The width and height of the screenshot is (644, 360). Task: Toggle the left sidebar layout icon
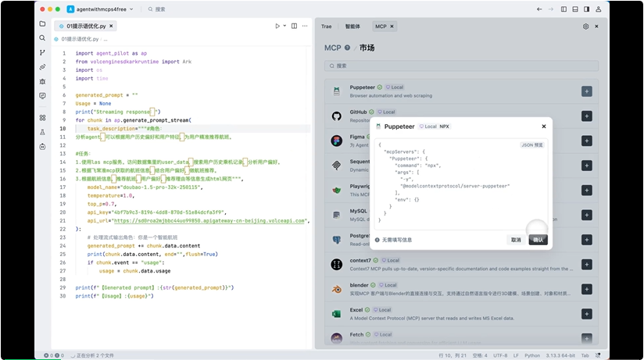(563, 9)
